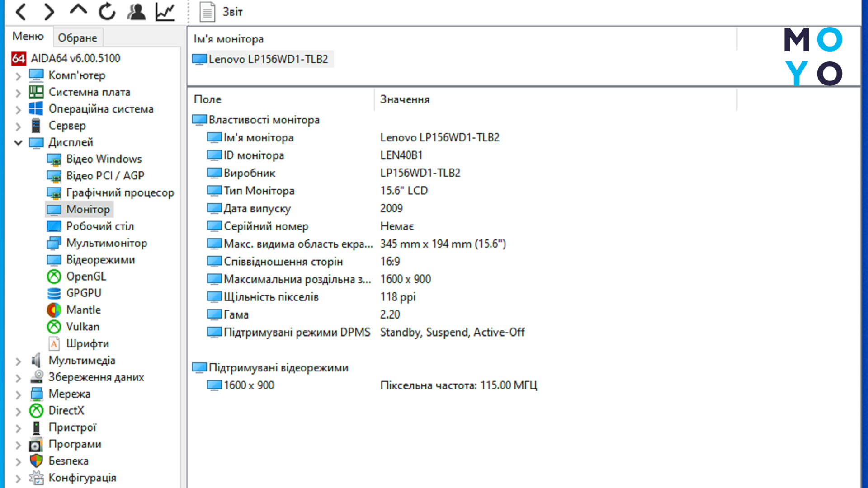
Task: Open the Відеорежими page
Action: point(91,260)
